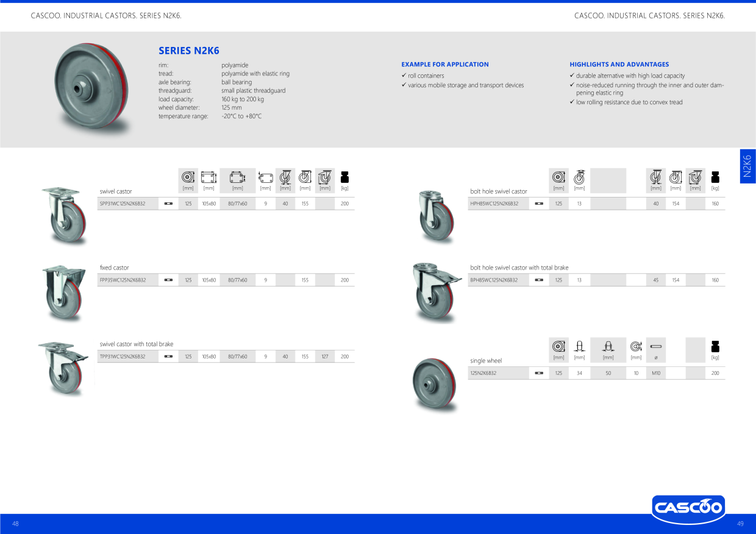Image resolution: width=756 pixels, height=534 pixels.
Task: Click page number 48
Action: click(x=15, y=524)
